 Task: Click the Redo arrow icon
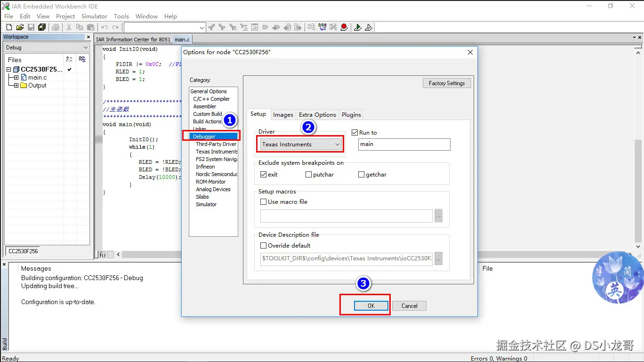point(115,27)
